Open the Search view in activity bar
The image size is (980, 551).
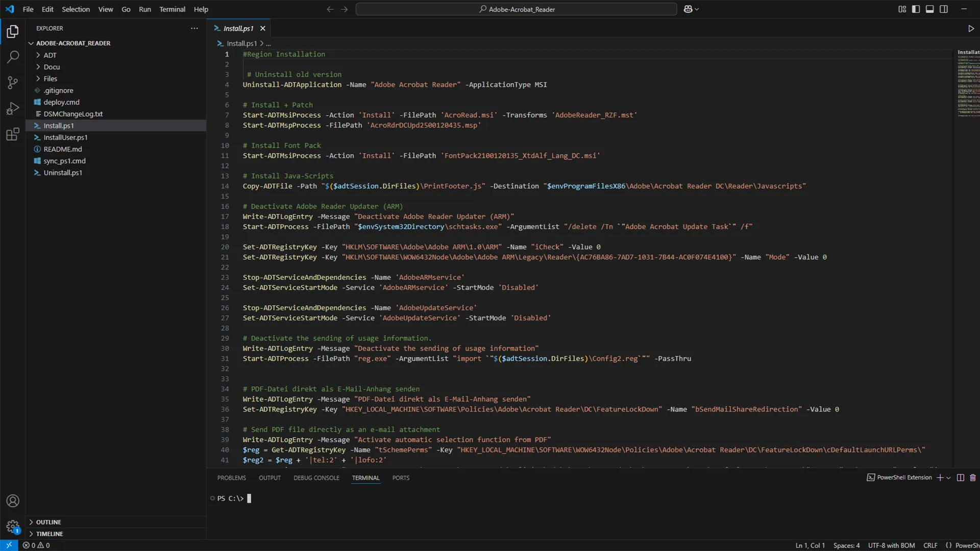click(13, 57)
